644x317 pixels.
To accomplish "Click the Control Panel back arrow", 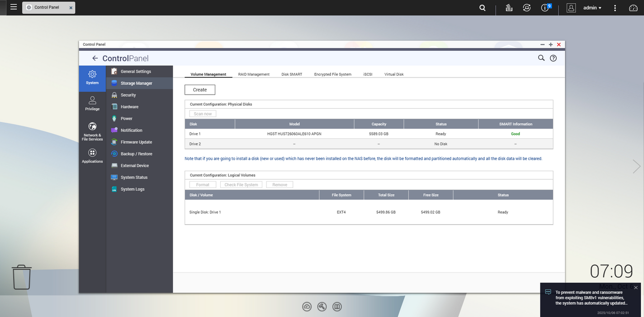I will (95, 58).
